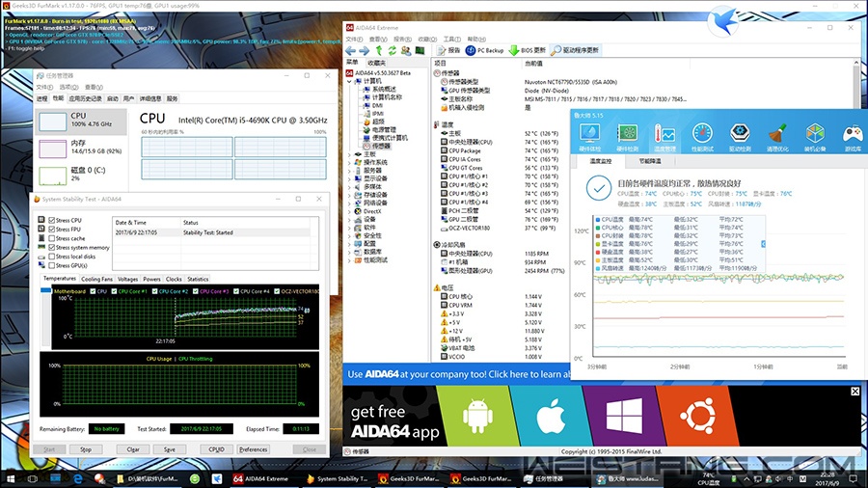Viewport: 868px width, 488px height.
Task: Click the Windows logo in AIDA64 banner
Action: [624, 416]
